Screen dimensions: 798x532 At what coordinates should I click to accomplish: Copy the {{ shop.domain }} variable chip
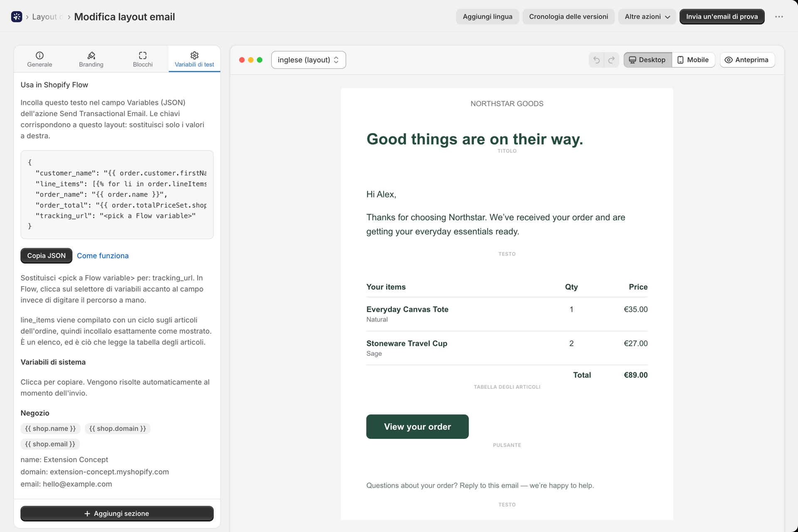click(x=118, y=429)
